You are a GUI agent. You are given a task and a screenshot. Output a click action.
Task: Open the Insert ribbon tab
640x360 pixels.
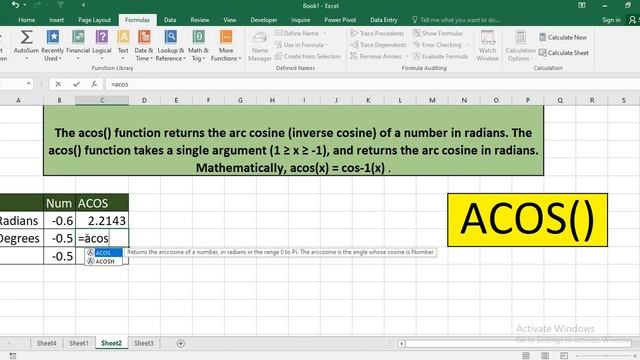coord(56,20)
